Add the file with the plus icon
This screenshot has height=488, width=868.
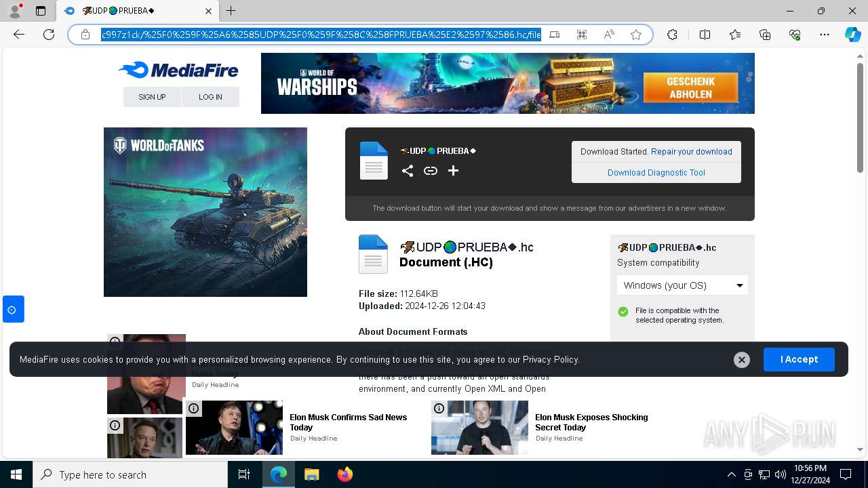(x=454, y=171)
